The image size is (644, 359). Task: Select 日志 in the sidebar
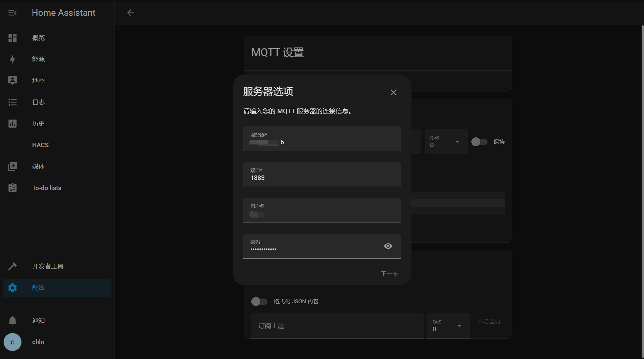point(38,102)
